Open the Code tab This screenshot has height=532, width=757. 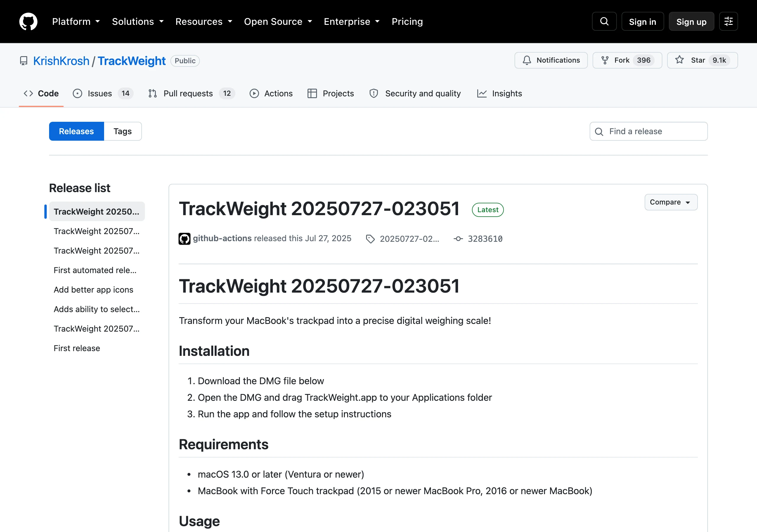click(41, 94)
